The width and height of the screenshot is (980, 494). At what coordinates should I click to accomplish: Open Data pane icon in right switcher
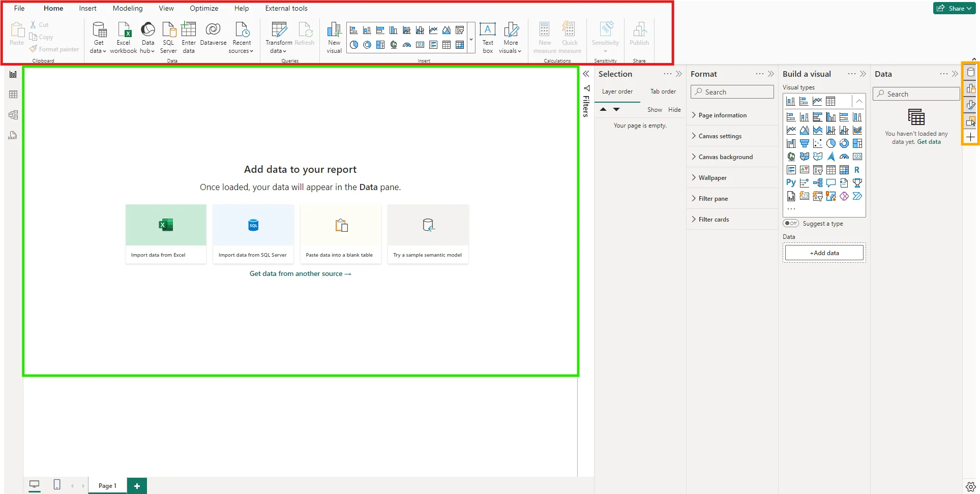pos(970,72)
